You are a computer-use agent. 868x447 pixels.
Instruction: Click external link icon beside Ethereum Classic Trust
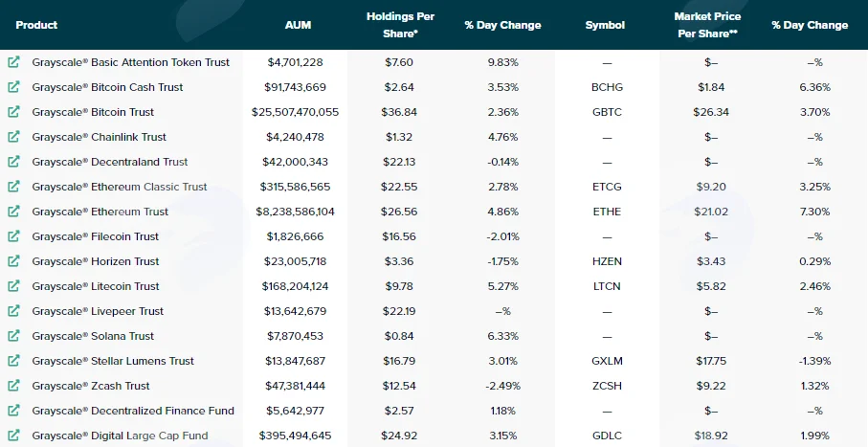point(13,187)
